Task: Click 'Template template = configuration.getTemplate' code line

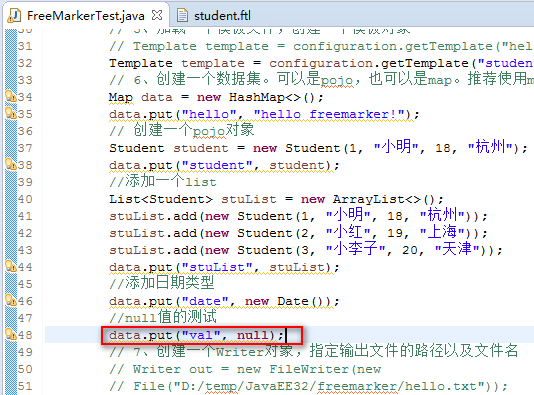Action: pyautogui.click(x=321, y=63)
